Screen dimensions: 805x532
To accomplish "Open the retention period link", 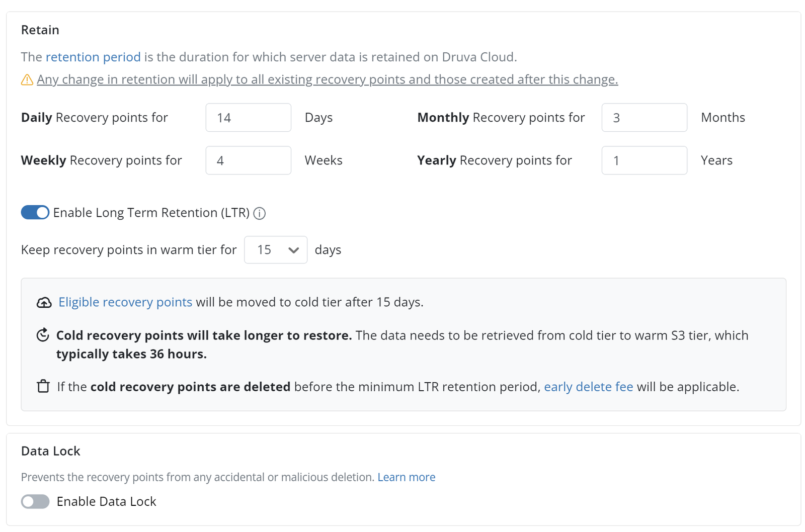I will (x=93, y=57).
